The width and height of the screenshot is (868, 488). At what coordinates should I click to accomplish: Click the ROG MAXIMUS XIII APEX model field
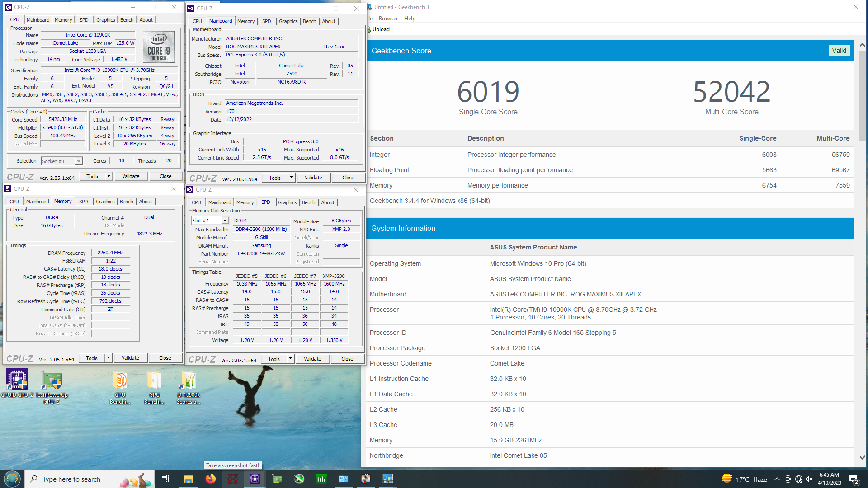(267, 47)
